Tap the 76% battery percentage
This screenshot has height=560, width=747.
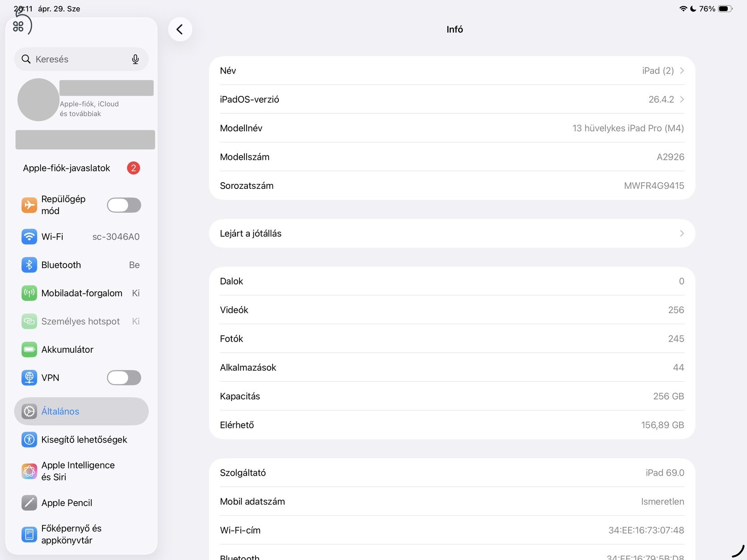(707, 8)
